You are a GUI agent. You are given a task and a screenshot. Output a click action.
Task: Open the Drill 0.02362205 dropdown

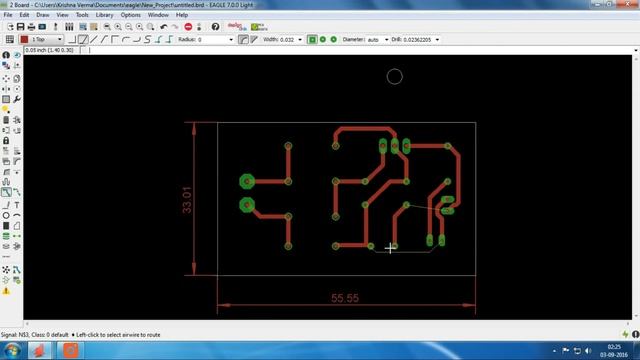(x=437, y=40)
